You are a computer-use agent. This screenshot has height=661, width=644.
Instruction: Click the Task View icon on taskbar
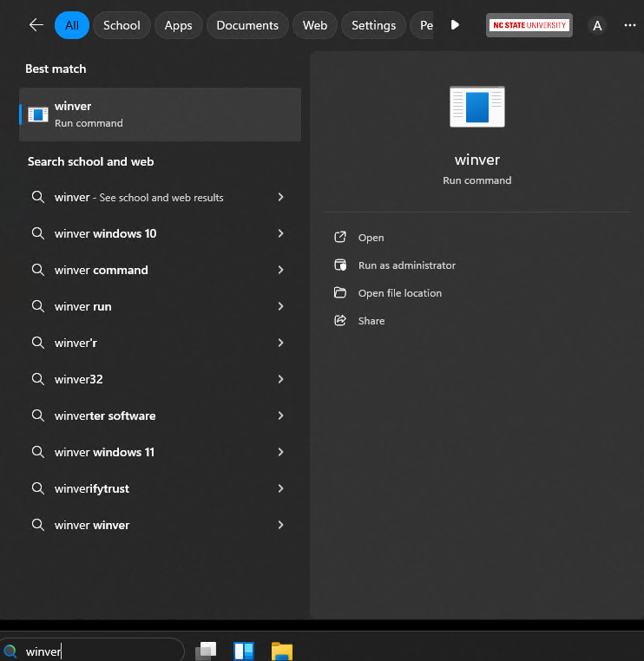point(206,651)
